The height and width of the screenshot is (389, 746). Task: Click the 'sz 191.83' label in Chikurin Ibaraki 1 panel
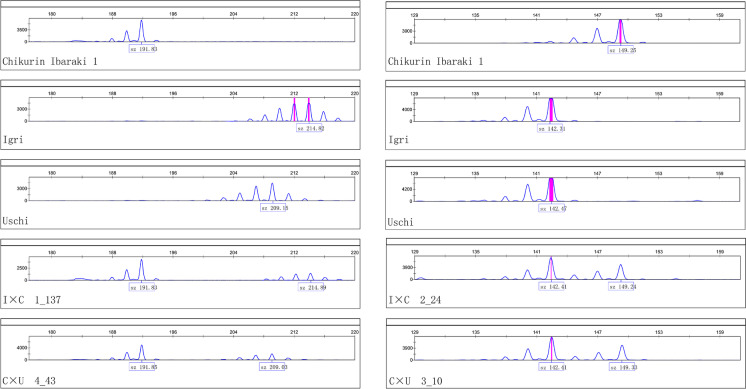(143, 49)
